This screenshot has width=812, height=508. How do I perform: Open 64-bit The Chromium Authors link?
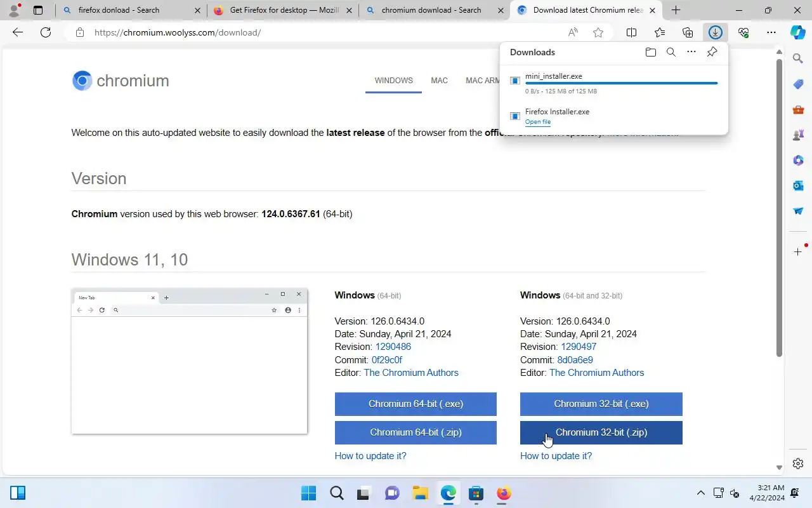click(x=411, y=373)
